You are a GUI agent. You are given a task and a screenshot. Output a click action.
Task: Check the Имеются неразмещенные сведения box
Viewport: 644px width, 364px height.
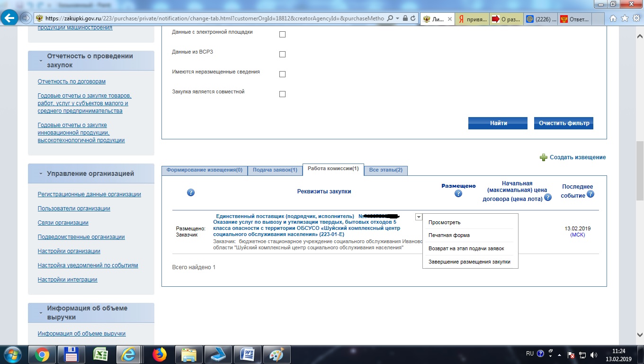pyautogui.click(x=282, y=74)
